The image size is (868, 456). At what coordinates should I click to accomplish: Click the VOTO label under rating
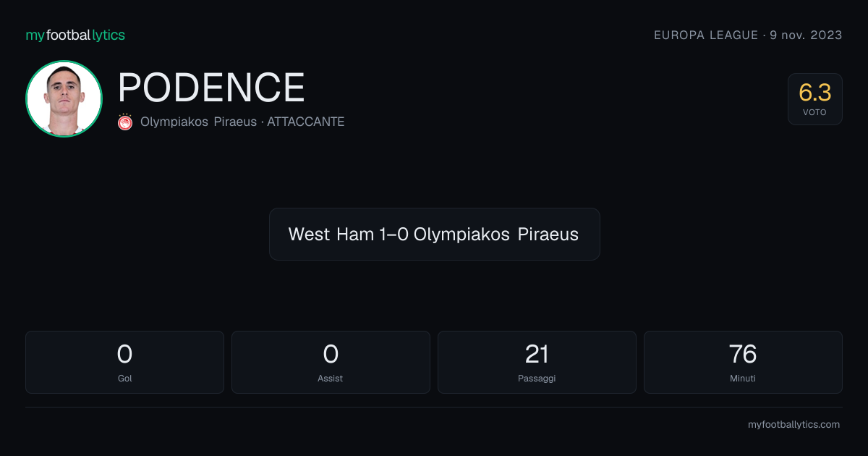click(x=814, y=112)
